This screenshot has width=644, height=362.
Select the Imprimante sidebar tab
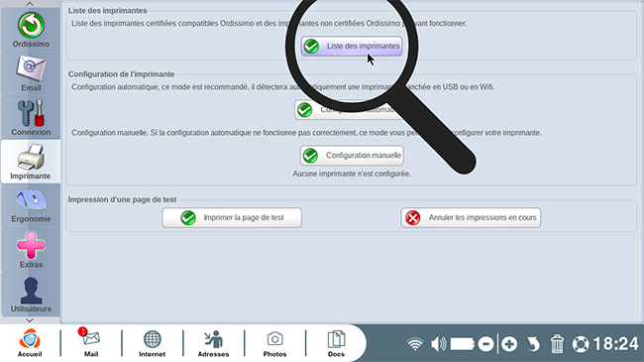tap(31, 162)
